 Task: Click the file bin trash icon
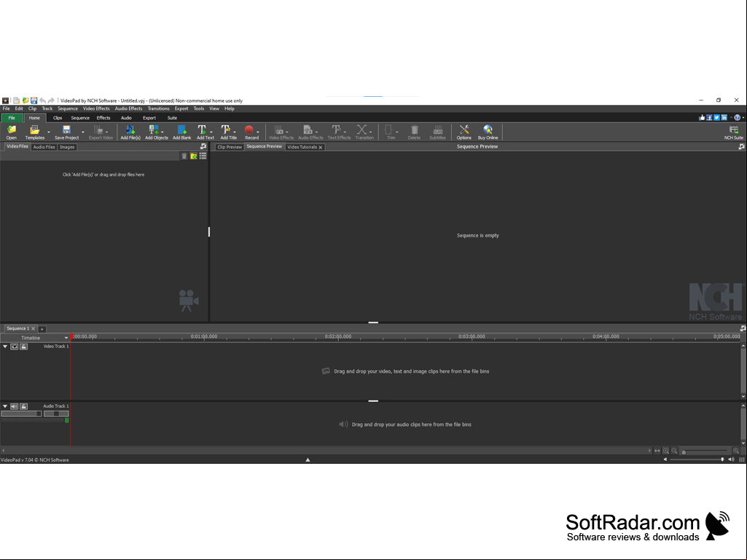click(x=184, y=156)
